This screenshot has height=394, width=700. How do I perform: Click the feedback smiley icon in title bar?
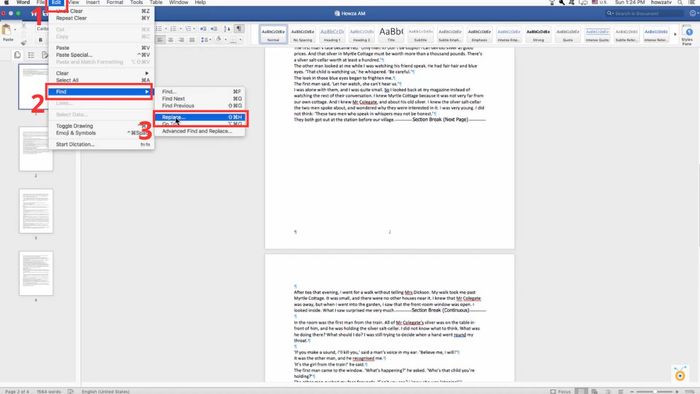693,13
